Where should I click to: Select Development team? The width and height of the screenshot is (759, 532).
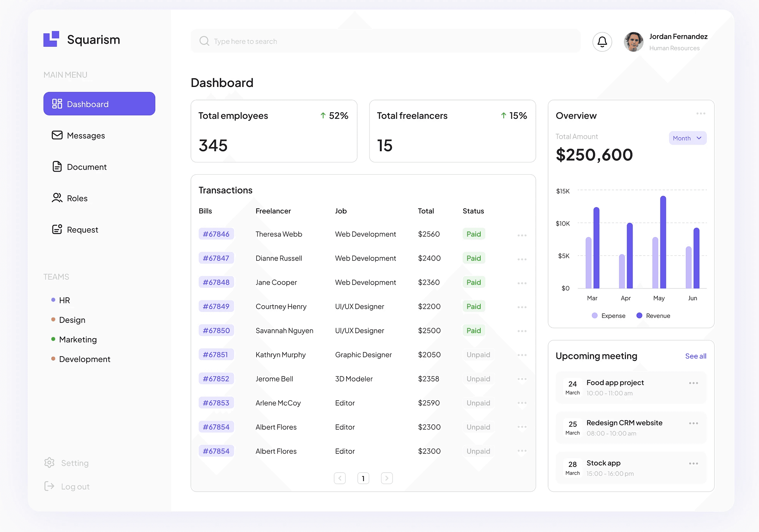(85, 359)
